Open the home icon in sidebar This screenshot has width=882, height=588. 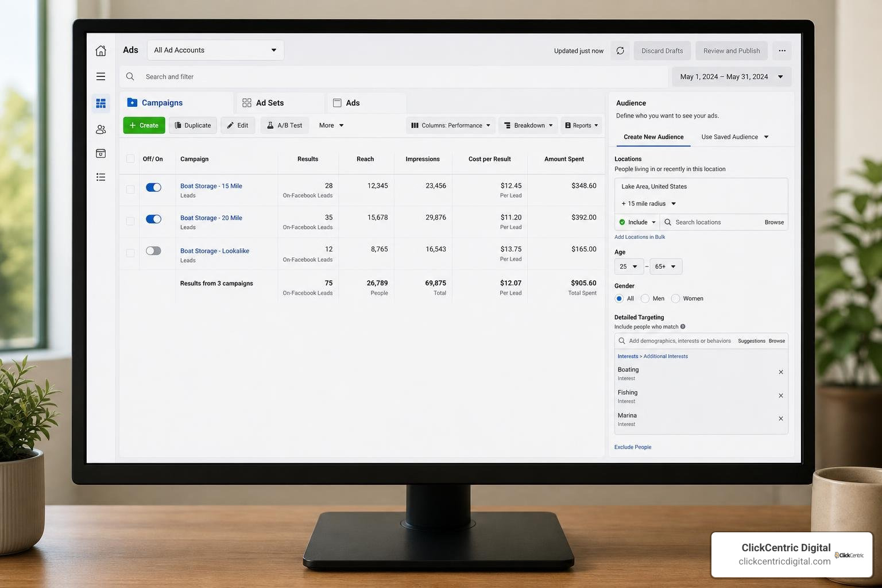click(x=100, y=51)
